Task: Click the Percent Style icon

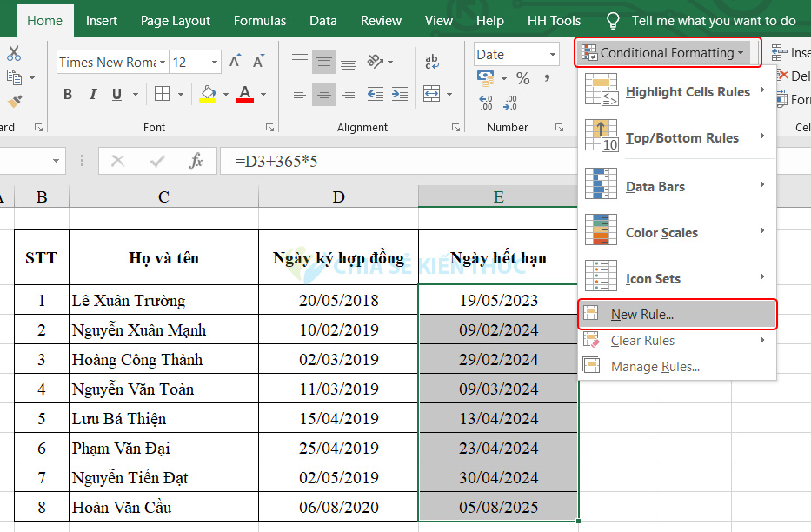Action: pyautogui.click(x=522, y=79)
